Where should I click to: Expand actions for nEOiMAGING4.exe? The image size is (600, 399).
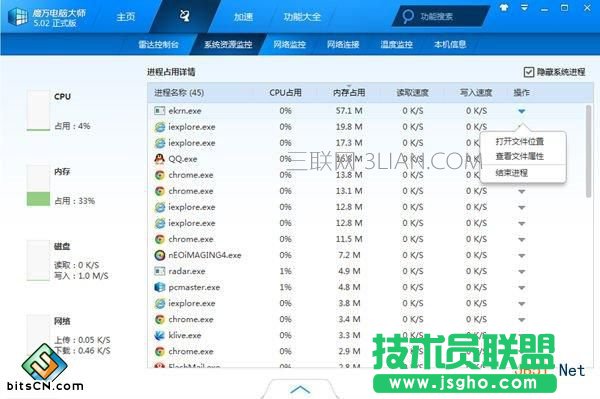point(522,256)
